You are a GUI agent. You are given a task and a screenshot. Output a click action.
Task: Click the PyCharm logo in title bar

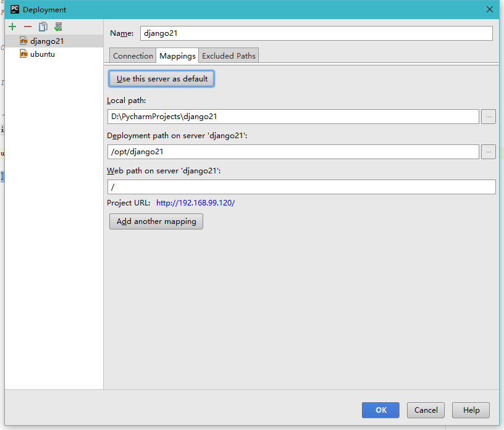coord(15,9)
